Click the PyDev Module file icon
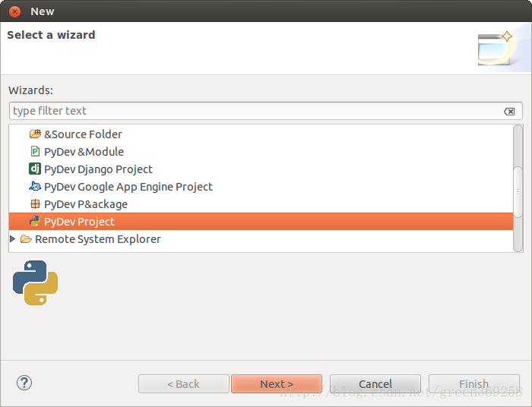Viewport: 532px width, 407px height. coord(35,151)
